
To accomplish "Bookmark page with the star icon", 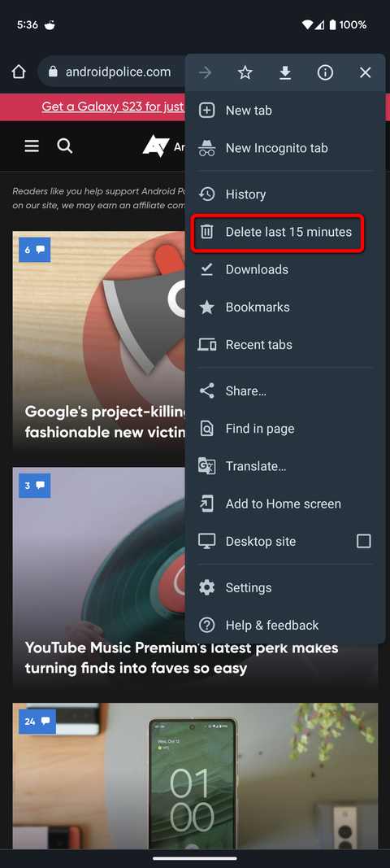I will click(x=245, y=72).
